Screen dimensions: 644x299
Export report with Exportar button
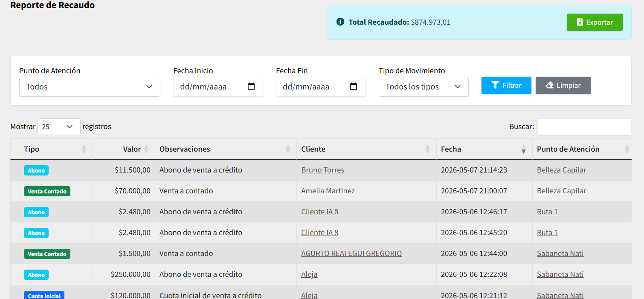[595, 22]
